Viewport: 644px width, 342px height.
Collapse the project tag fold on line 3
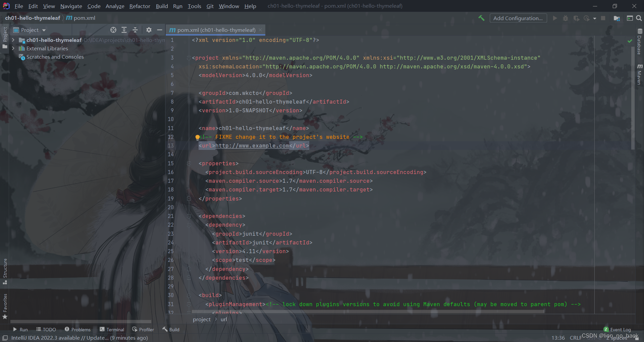(189, 58)
